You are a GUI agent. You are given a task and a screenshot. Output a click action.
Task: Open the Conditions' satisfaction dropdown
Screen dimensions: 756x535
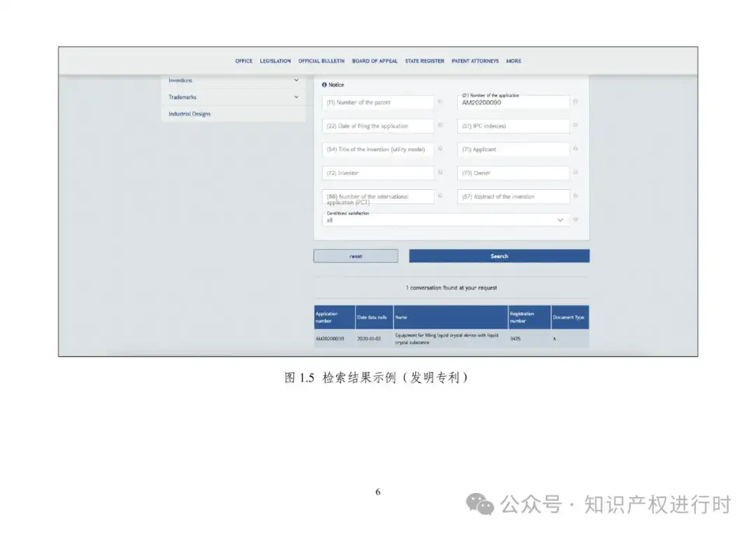pos(445,219)
